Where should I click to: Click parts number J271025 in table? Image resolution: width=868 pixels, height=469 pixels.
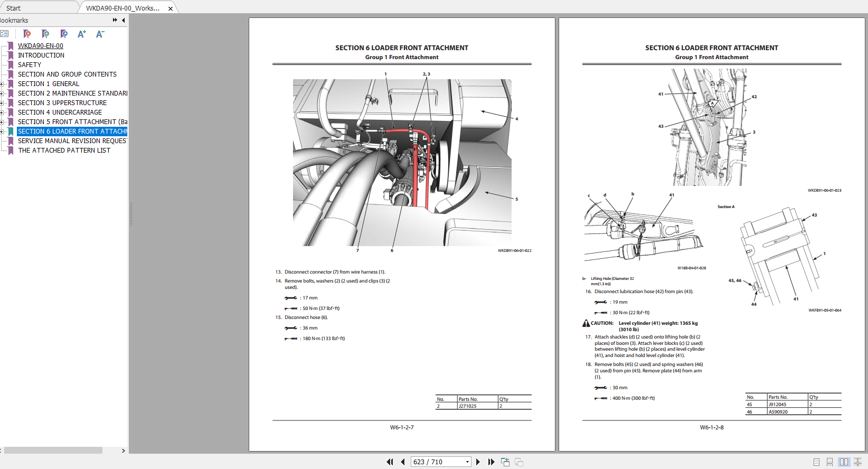(x=467, y=406)
